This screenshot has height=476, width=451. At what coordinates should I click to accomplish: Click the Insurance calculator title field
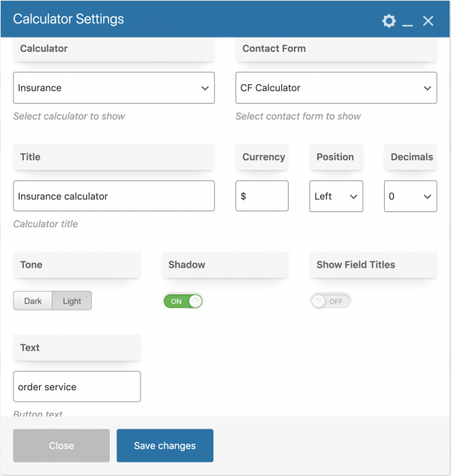tap(114, 196)
